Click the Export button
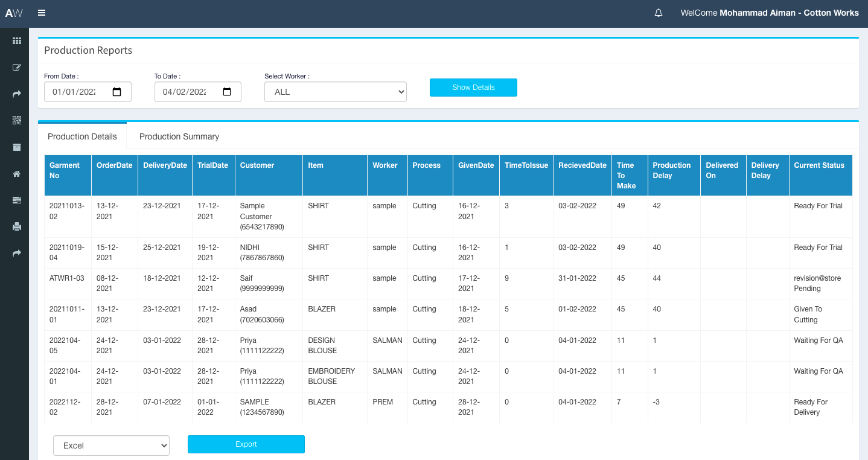The image size is (868, 460). pos(246,444)
